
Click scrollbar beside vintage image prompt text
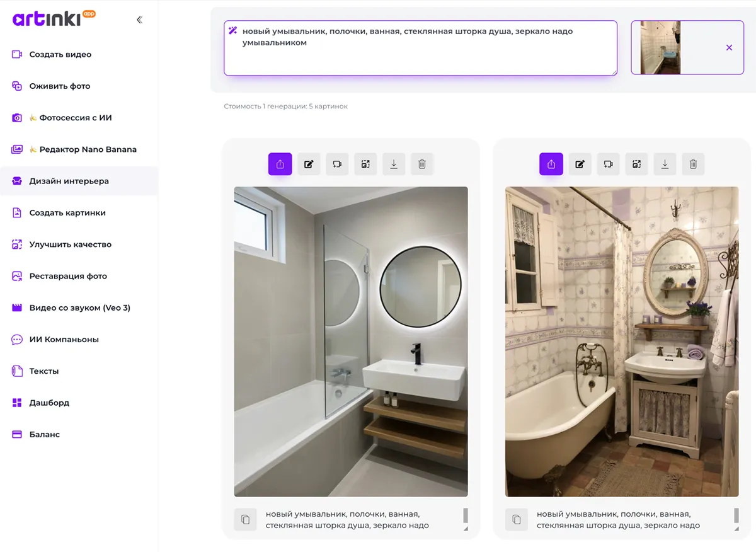(736, 517)
